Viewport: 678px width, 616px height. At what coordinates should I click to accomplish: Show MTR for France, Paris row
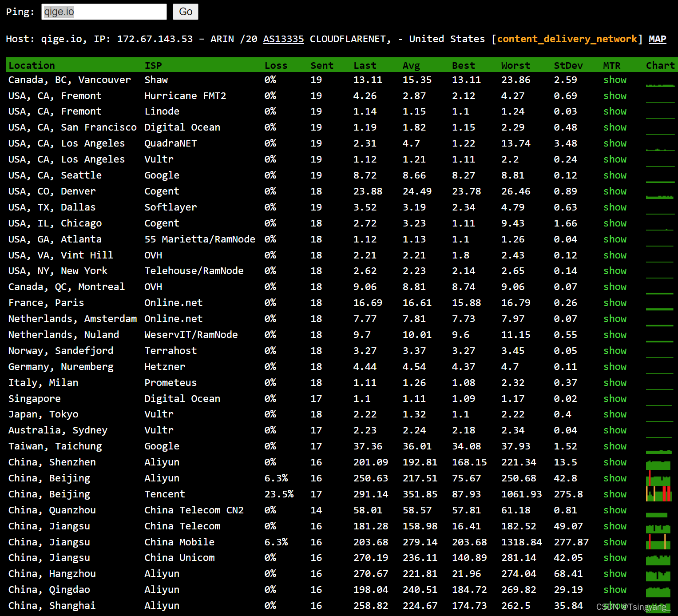point(615,303)
